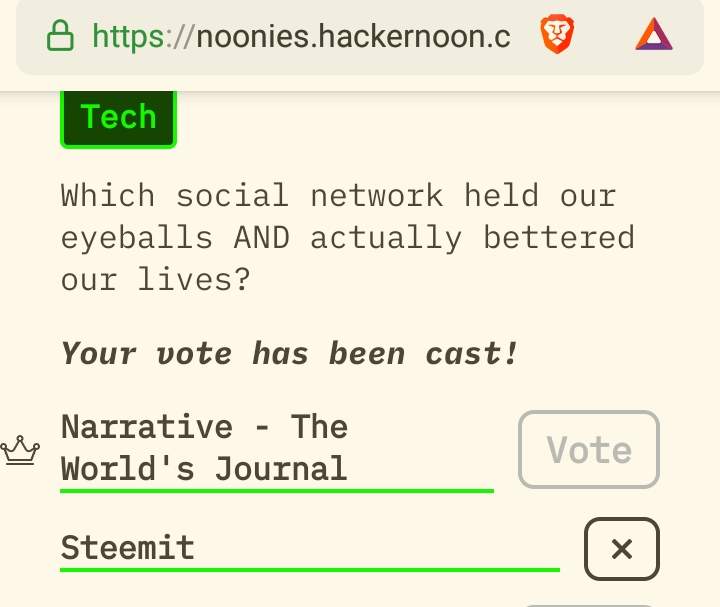Click the "our lives?" text line
Viewport: 720px width, 607px height.
[x=155, y=279]
